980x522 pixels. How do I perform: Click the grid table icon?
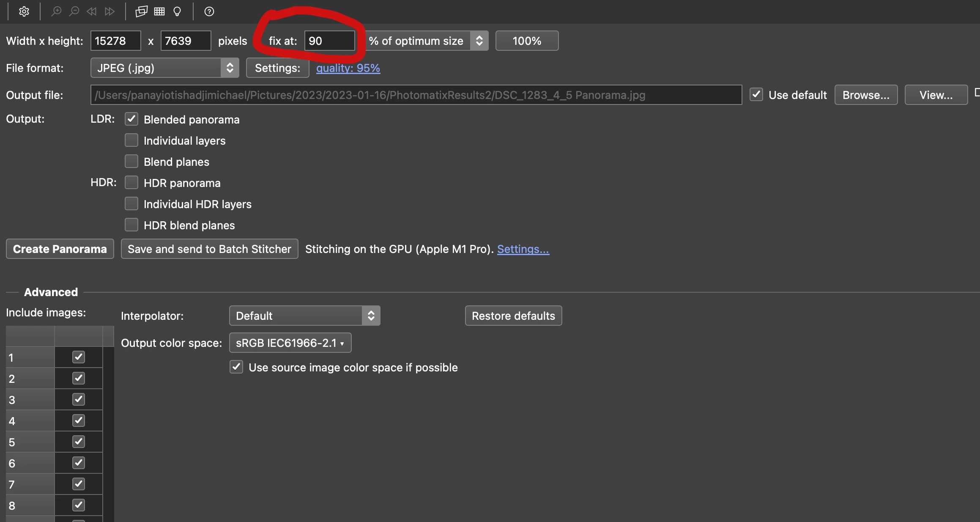click(x=159, y=11)
